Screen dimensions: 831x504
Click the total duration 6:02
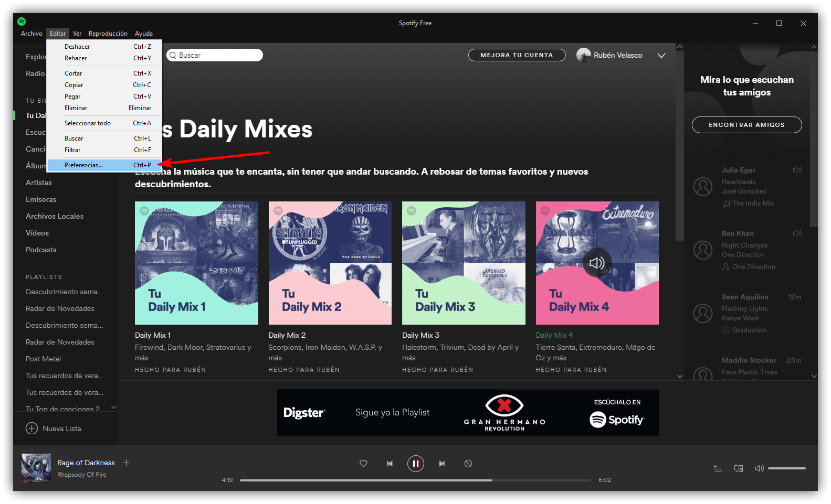(605, 480)
